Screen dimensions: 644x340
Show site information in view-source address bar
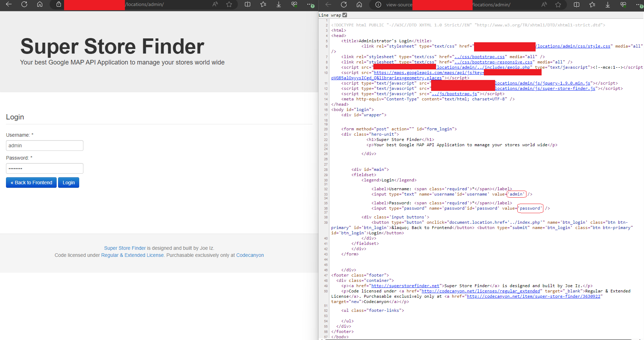[x=378, y=5]
